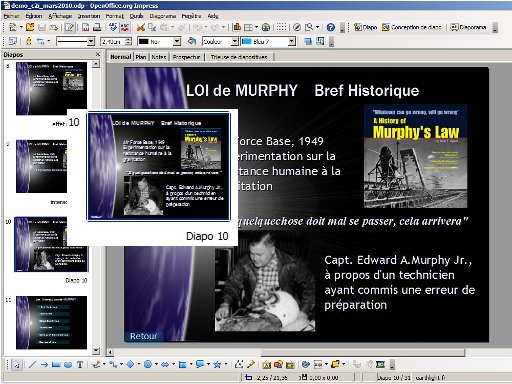The image size is (512, 384).
Task: Switch to the Plan tab
Action: 141,57
